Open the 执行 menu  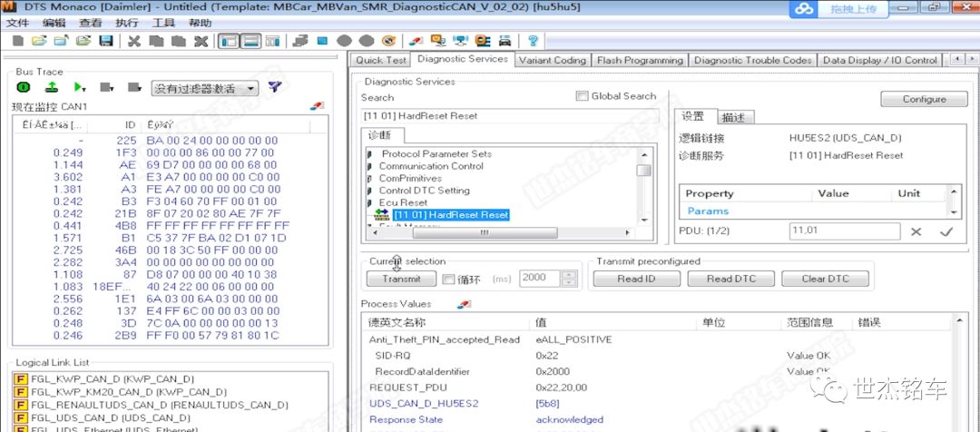tap(127, 23)
